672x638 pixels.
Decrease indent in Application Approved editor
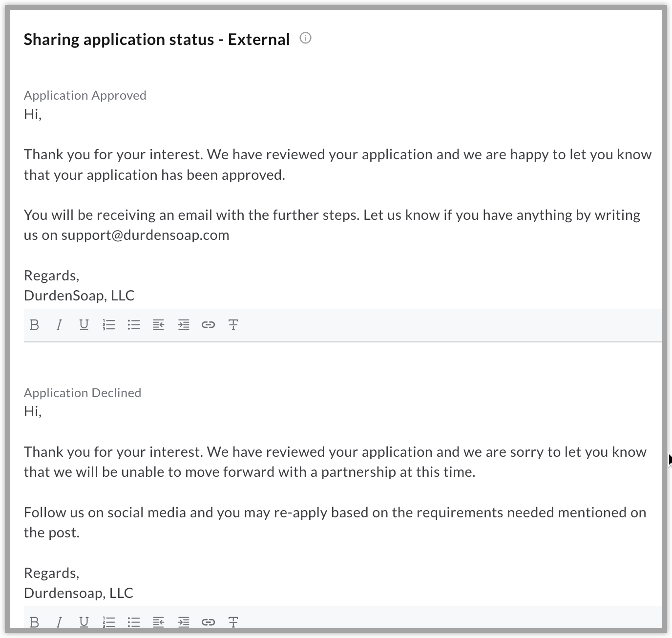point(158,325)
